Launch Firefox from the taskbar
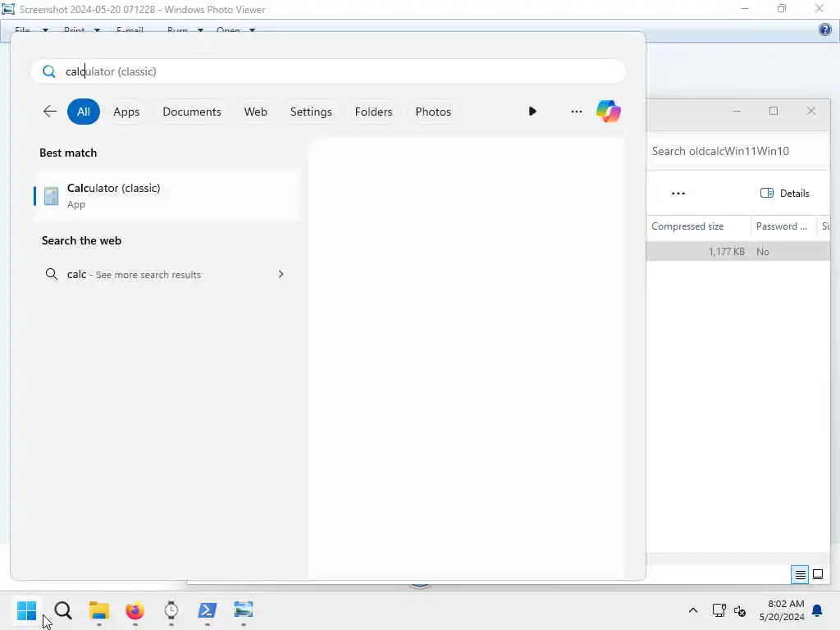 point(135,610)
